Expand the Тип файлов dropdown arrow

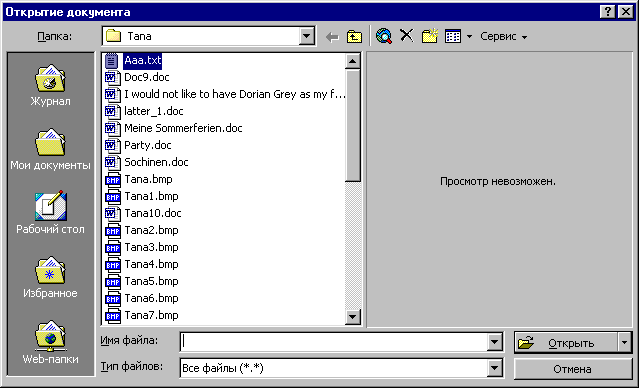click(x=494, y=368)
